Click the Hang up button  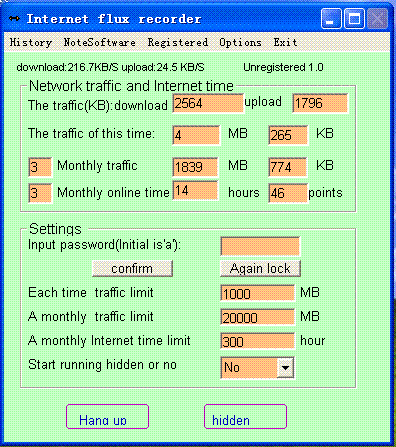107,416
